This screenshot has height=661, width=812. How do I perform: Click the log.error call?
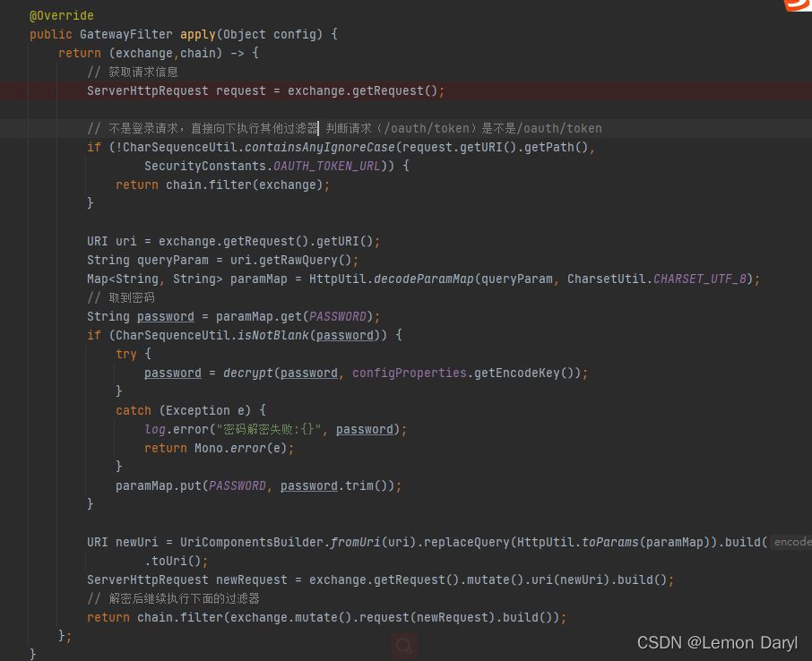[176, 429]
